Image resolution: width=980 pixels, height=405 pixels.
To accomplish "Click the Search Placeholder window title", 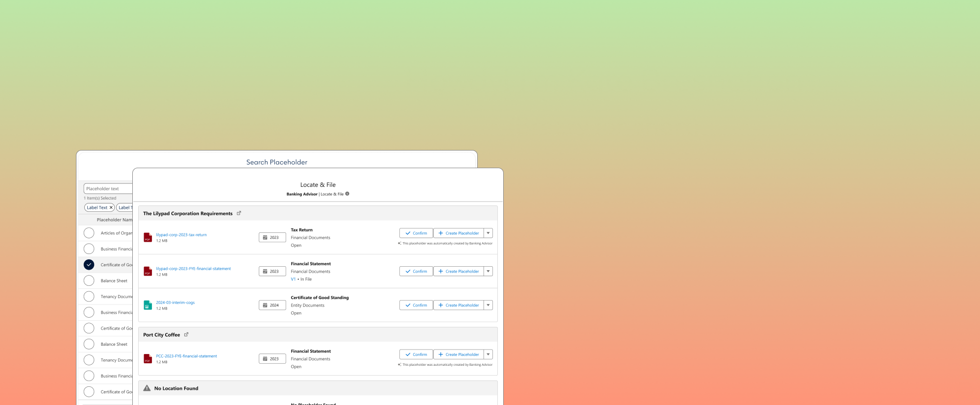I will 277,162.
